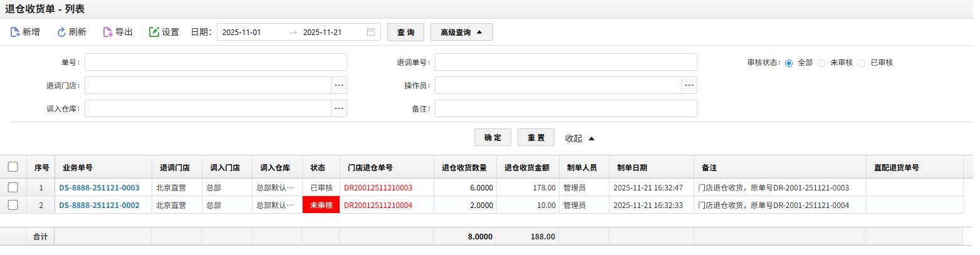This screenshot has width=980, height=255.
Task: Open the 操作员 lookup ellipsis button
Action: click(689, 85)
